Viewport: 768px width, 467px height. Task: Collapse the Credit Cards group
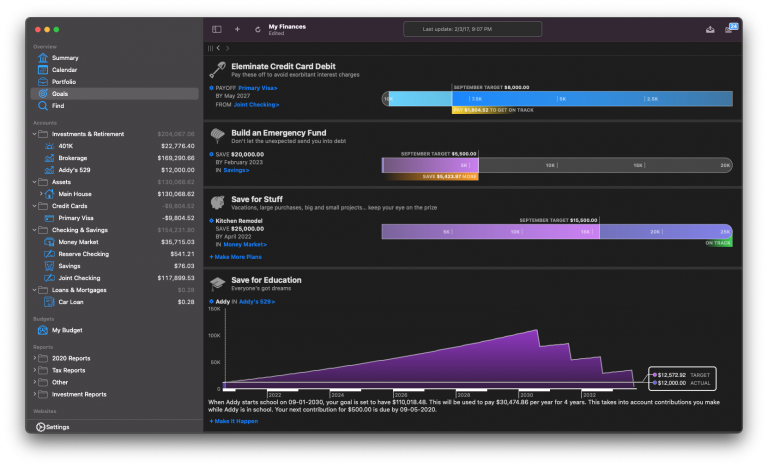(x=35, y=206)
